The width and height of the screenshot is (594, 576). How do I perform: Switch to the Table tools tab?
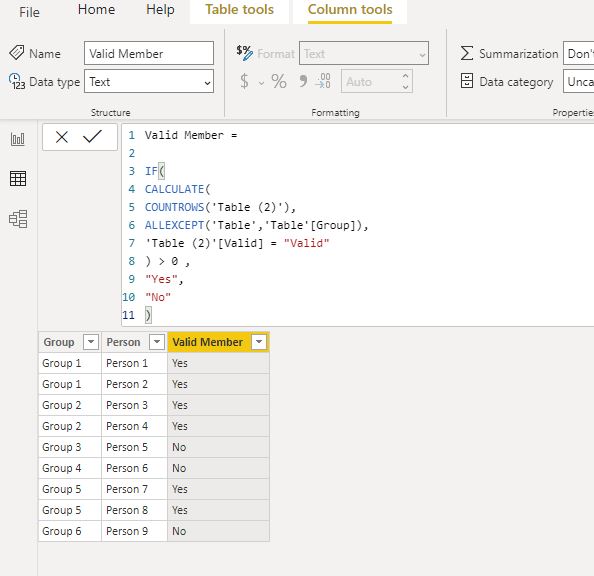[239, 9]
